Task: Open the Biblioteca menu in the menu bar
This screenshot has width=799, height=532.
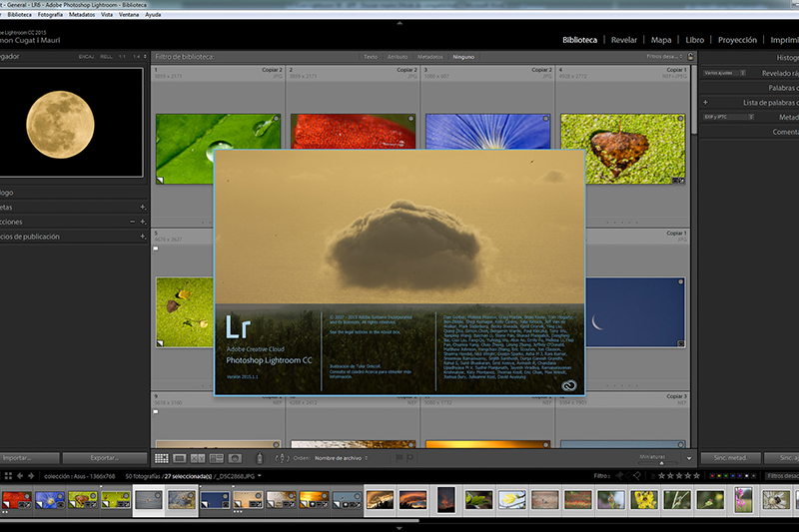Action: click(19, 15)
